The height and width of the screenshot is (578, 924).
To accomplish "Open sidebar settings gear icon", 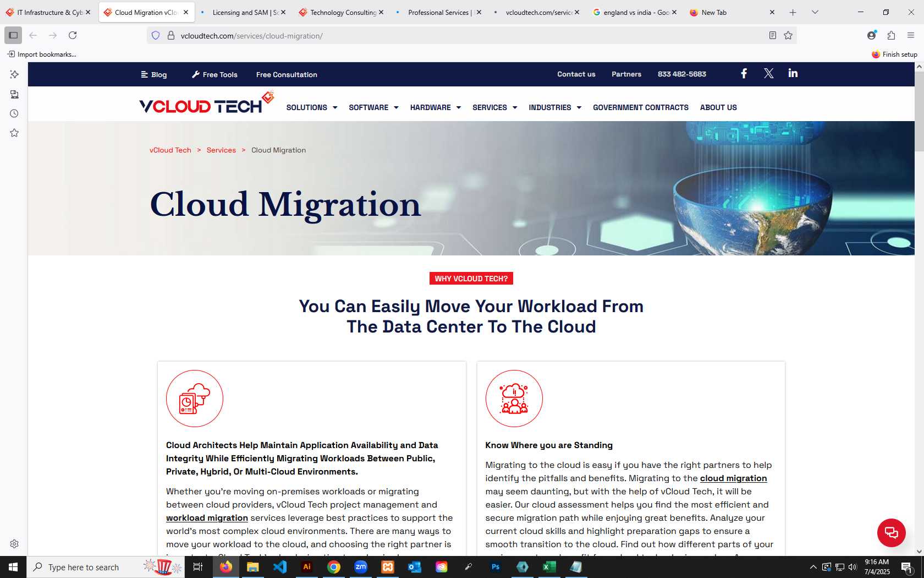I will point(14,544).
